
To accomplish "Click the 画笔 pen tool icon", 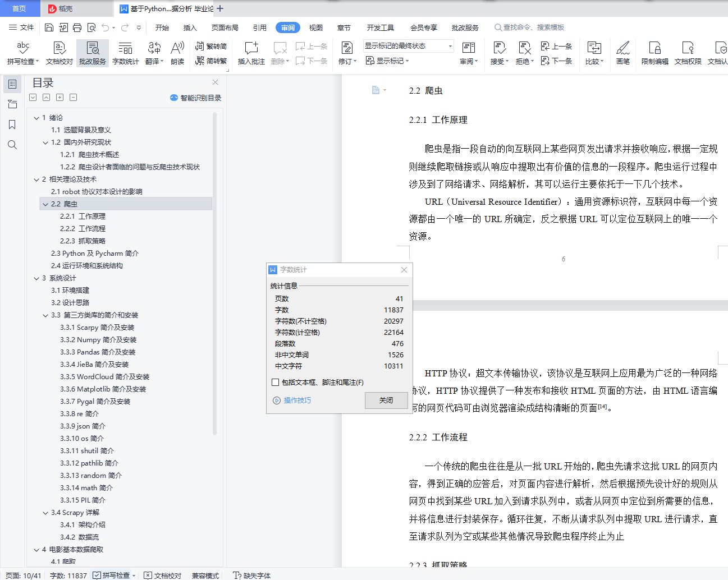I will pyautogui.click(x=622, y=53).
